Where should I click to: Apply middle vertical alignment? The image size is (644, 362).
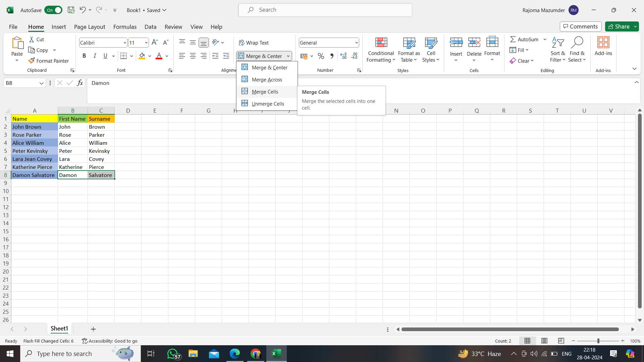[193, 43]
